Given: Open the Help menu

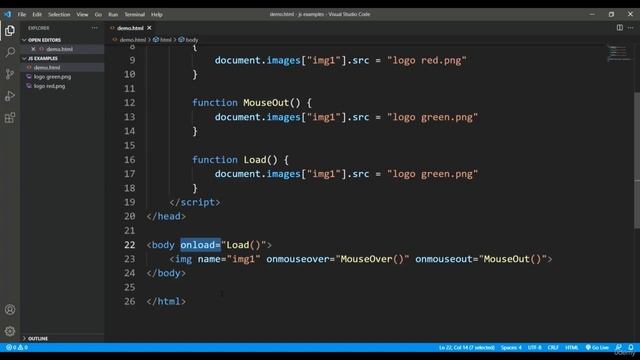Looking at the screenshot, I should pos(157,14).
